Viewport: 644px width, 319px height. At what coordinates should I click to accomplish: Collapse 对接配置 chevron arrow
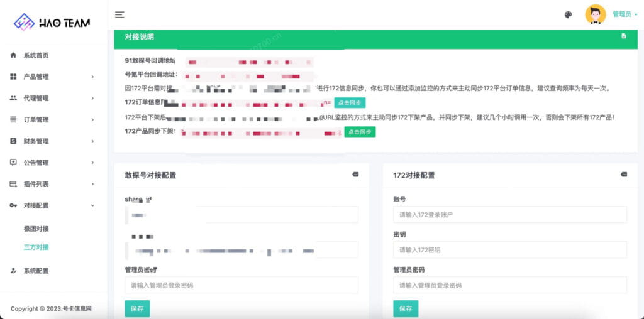pos(92,205)
